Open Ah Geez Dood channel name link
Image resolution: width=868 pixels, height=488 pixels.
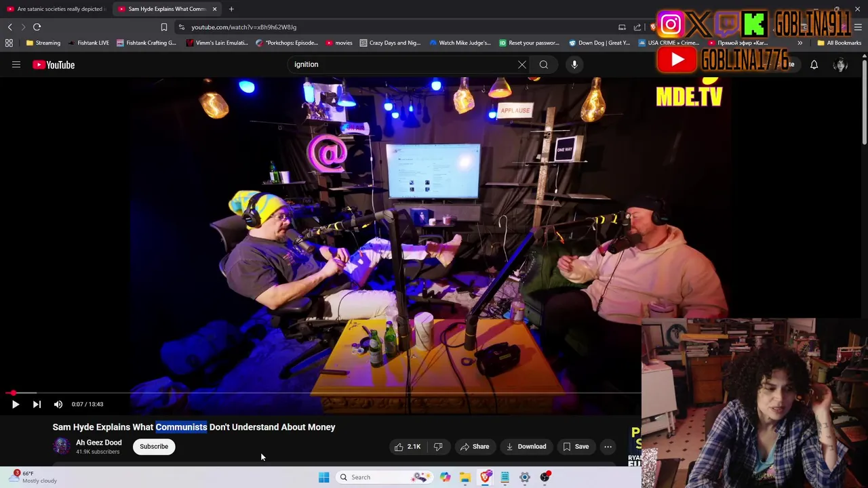point(99,443)
